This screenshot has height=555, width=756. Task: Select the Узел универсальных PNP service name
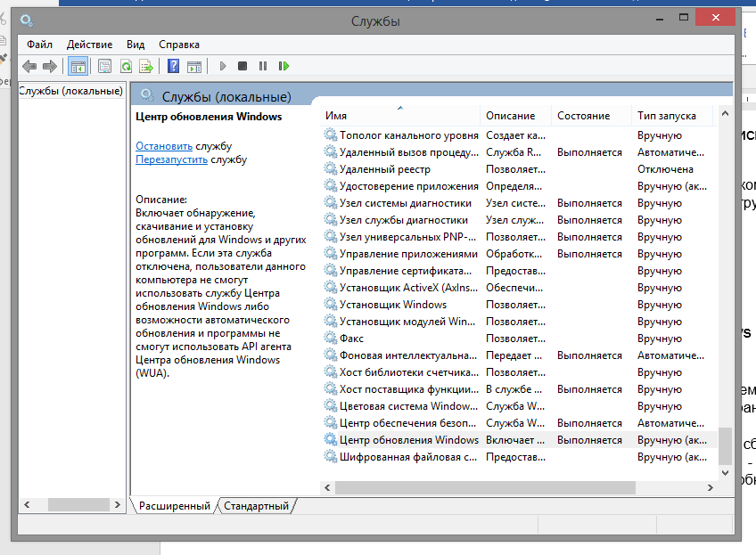(x=407, y=237)
